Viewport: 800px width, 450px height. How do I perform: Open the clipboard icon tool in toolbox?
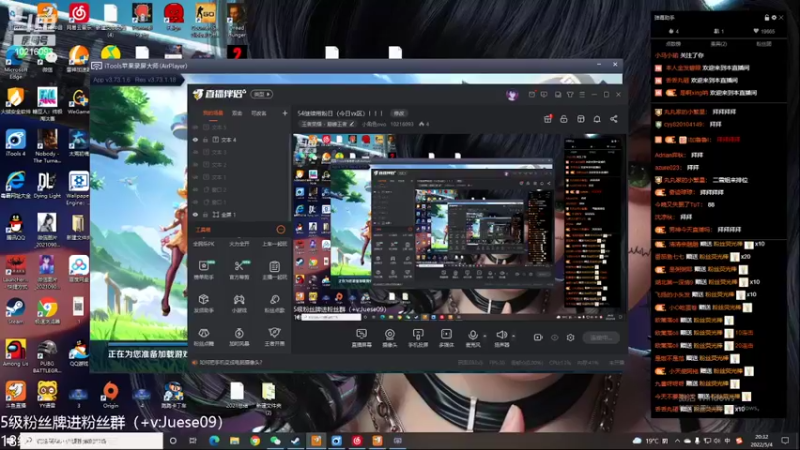(x=274, y=269)
